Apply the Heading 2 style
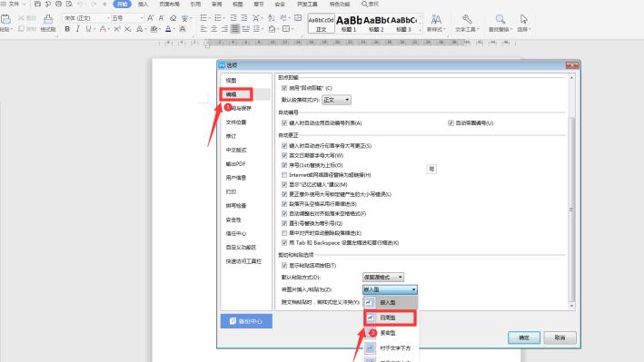This screenshot has height=362, width=644. pyautogui.click(x=376, y=24)
